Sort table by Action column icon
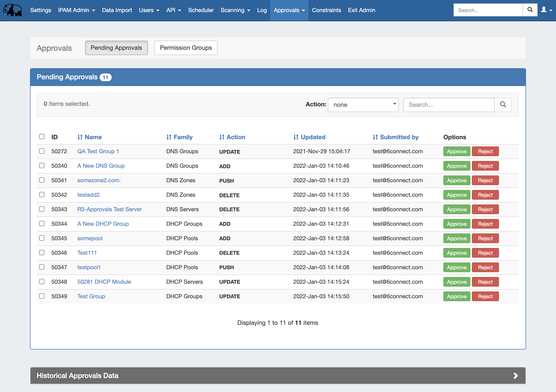 click(x=222, y=137)
